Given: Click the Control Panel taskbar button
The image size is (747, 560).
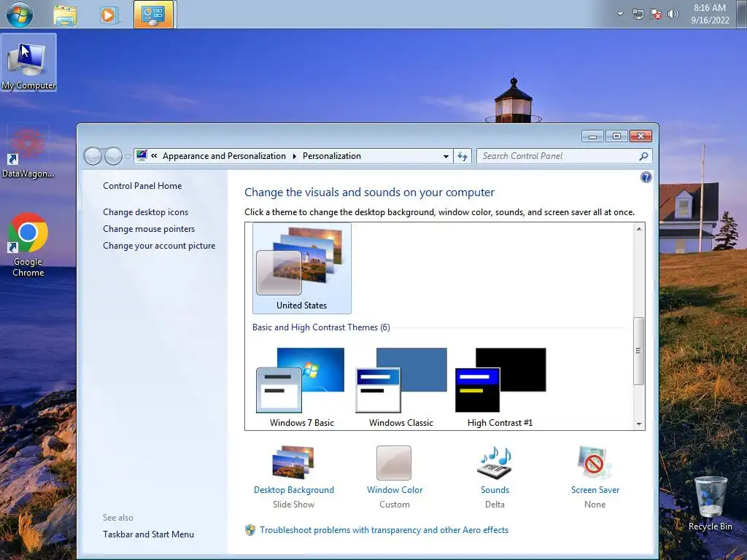Looking at the screenshot, I should 153,15.
